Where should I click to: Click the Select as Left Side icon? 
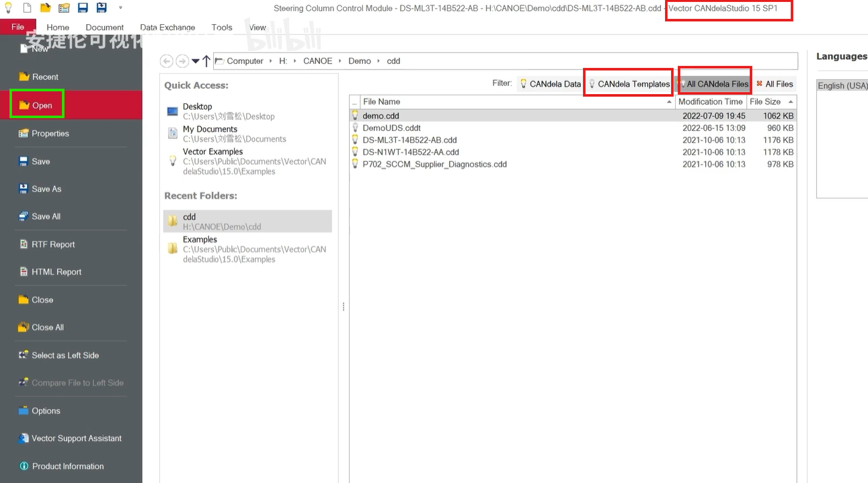click(24, 355)
